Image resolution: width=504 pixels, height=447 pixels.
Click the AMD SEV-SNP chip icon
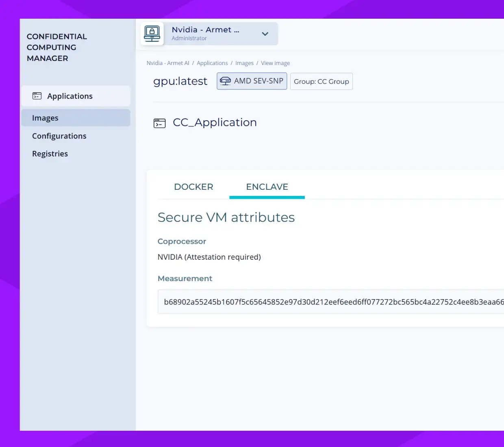click(225, 81)
